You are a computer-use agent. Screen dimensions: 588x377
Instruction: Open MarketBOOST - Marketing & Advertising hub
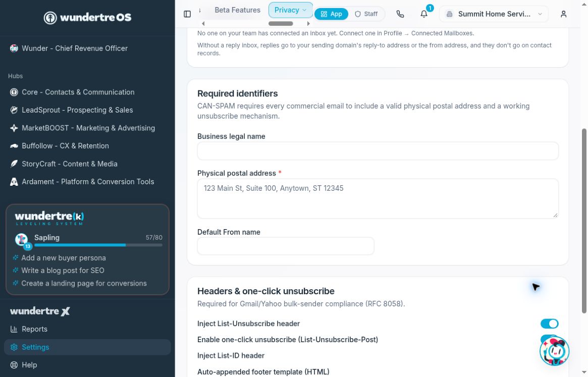point(87,128)
